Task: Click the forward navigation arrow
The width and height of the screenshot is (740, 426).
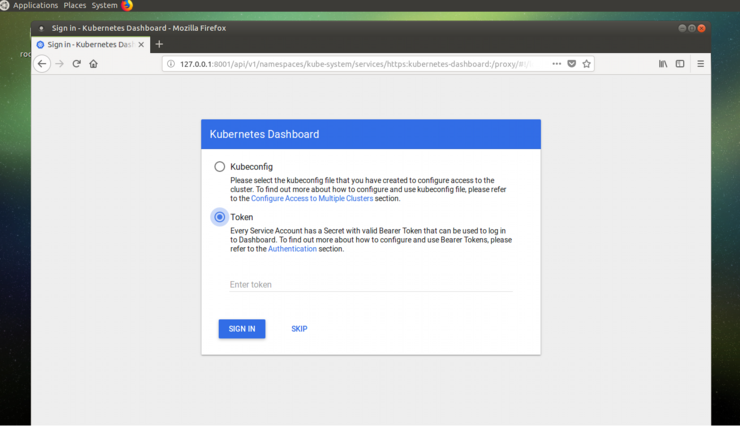Action: click(x=59, y=64)
